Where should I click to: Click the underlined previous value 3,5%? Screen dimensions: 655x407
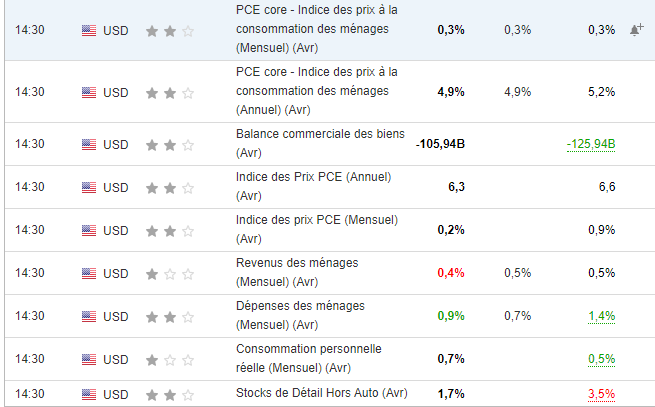[601, 393]
